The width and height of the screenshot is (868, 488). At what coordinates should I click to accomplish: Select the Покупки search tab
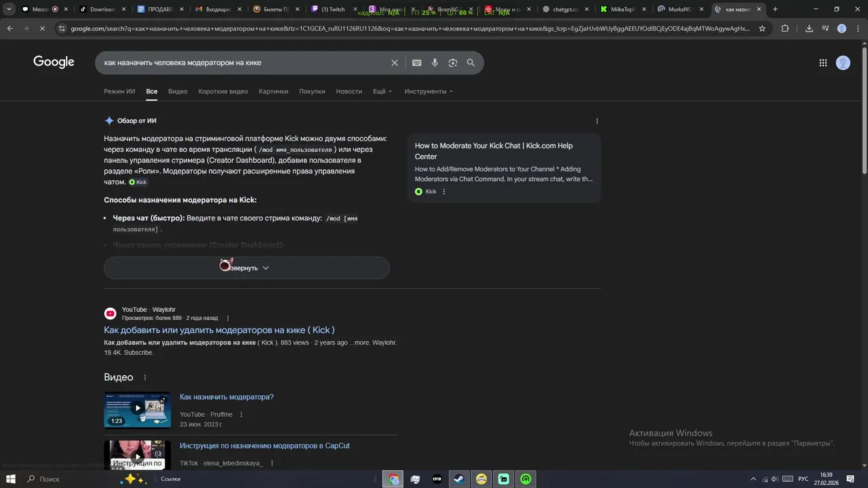pyautogui.click(x=312, y=91)
